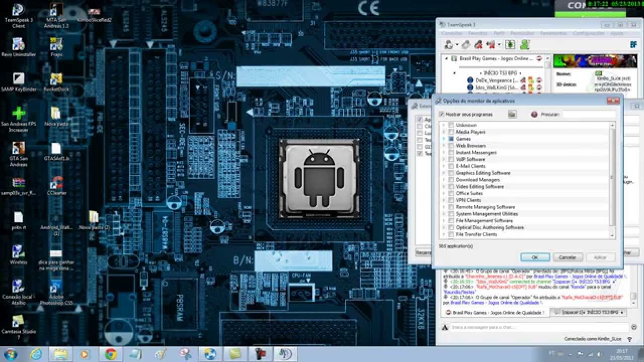644x362 pixels.
Task: Open Google Chrome from the taskbar
Action: click(110, 354)
